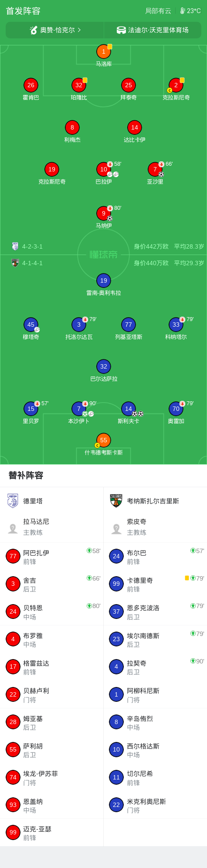The image size is (207, 868).
Task: Open player 10 巴拉伊 on pitch
Action: coord(104,169)
